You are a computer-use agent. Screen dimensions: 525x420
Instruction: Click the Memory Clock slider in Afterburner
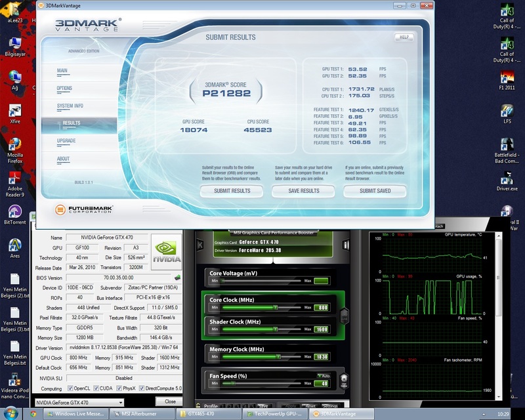[x=261, y=357]
